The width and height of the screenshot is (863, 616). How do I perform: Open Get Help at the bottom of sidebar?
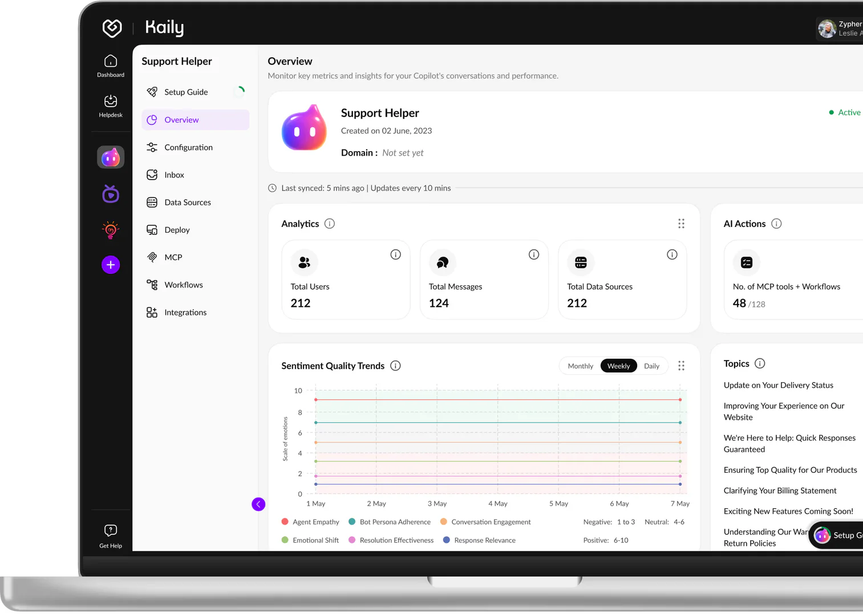point(110,534)
